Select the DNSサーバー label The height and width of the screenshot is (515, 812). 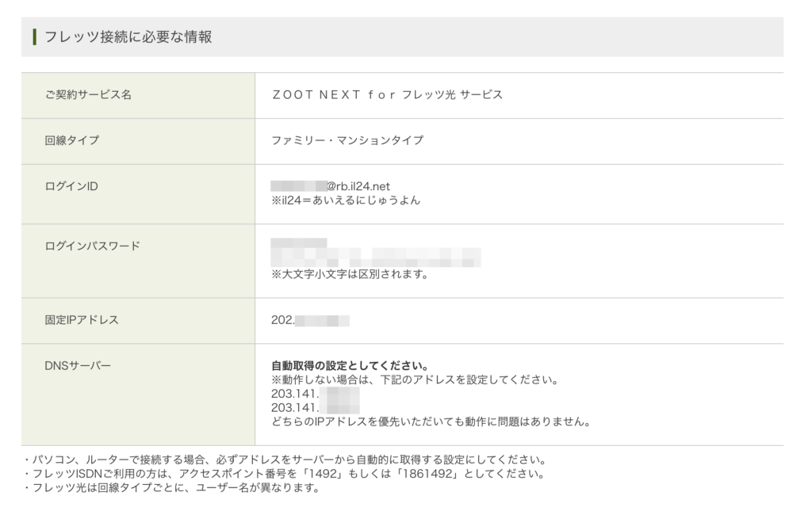78,366
